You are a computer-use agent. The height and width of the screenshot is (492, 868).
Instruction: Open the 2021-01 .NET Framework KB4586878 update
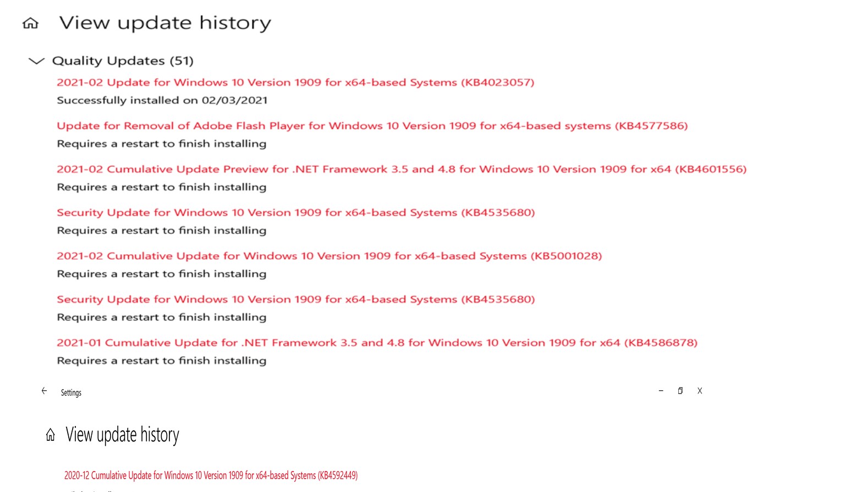point(377,342)
